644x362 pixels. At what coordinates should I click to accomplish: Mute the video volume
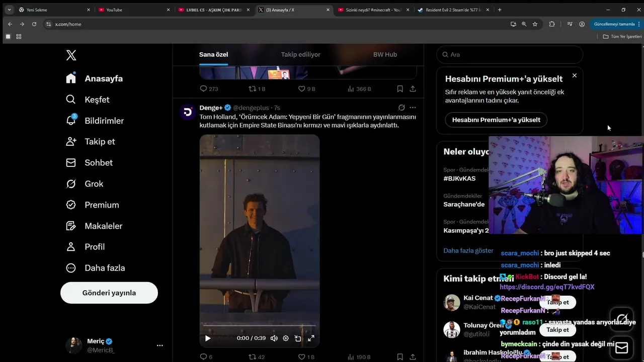[274, 338]
